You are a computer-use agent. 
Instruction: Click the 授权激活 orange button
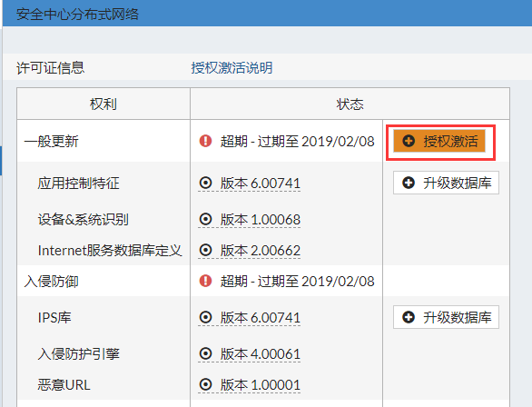pos(439,141)
